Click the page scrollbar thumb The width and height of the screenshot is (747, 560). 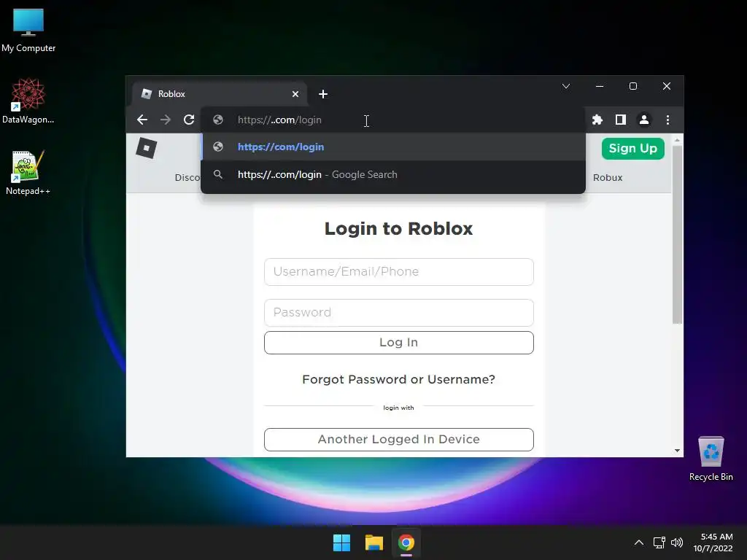coord(677,234)
